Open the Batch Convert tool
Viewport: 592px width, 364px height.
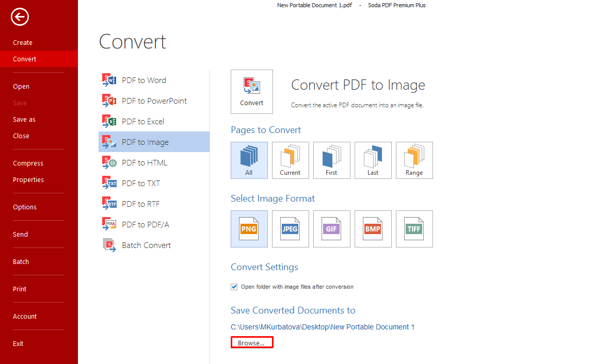click(x=146, y=245)
